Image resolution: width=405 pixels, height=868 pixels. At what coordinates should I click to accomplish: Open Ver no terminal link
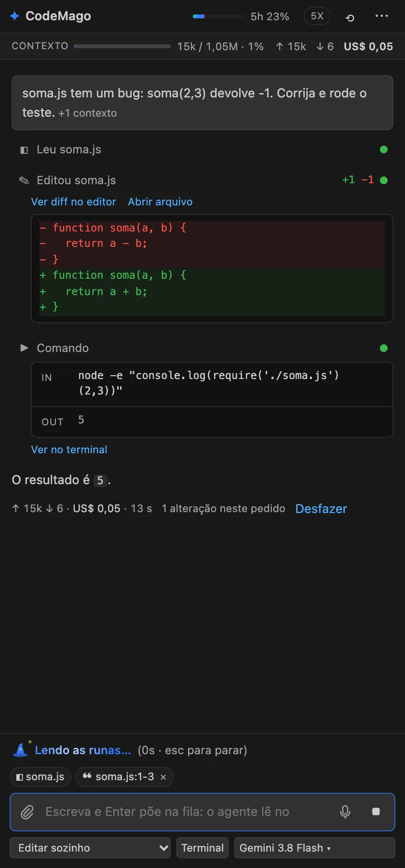69,450
